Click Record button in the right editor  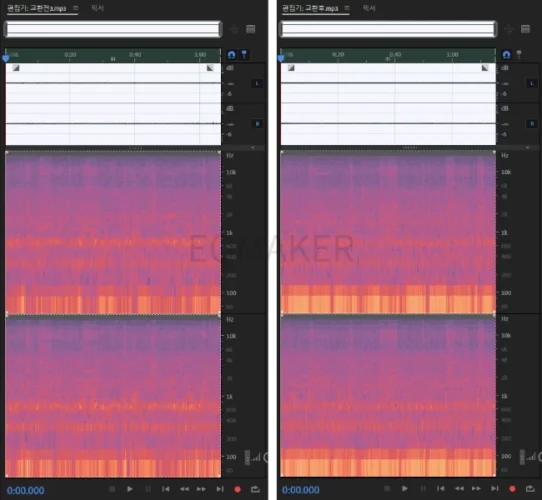[x=512, y=489]
